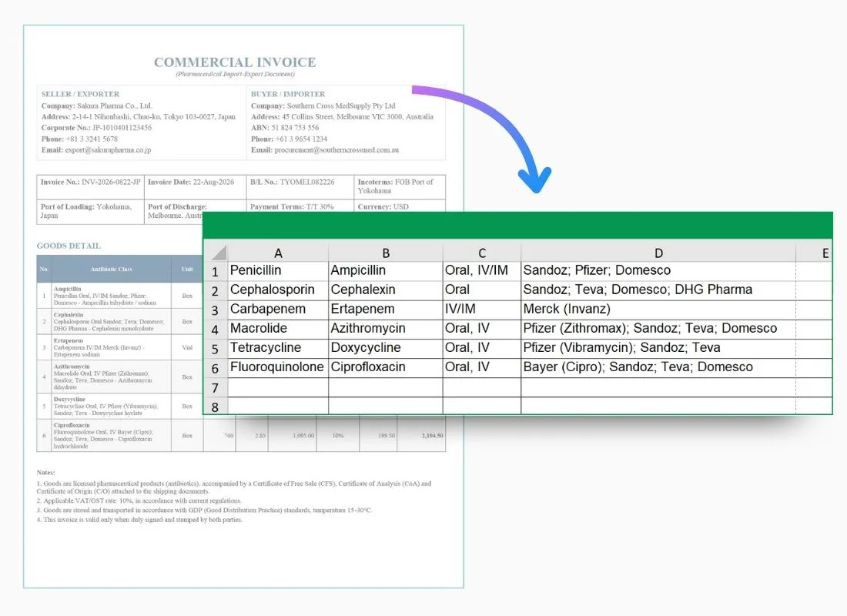847x616 pixels.
Task: Click cell 'Sandoz; Teva; Domesco; DHG Pharma'
Action: (658, 290)
